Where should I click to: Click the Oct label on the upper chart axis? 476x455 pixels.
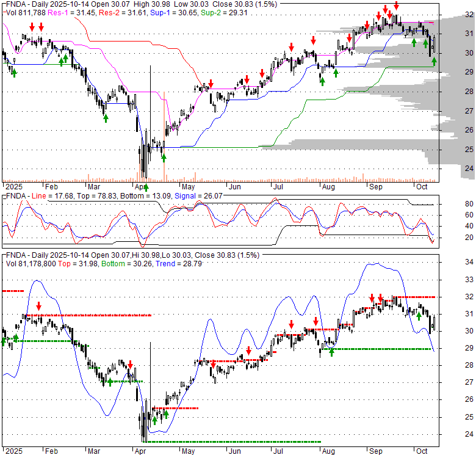pyautogui.click(x=422, y=186)
